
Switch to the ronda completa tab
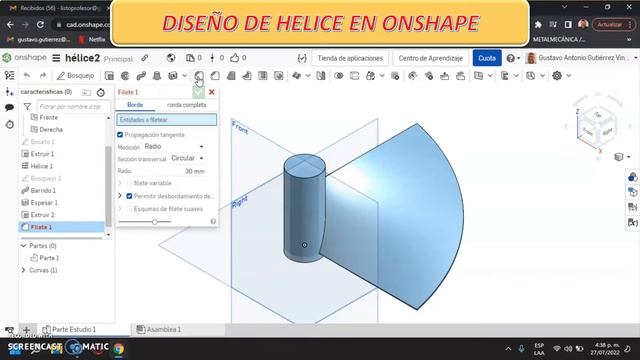[x=187, y=105]
